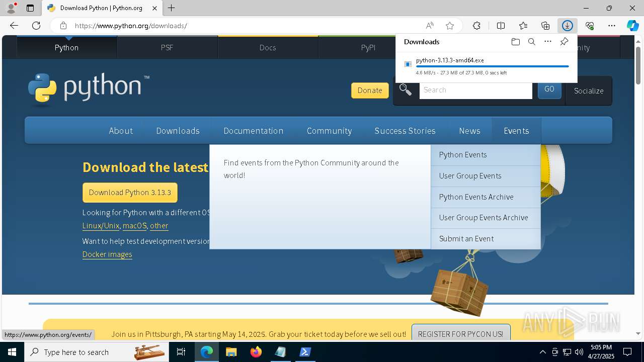Click the profile avatar icon
The width and height of the screenshot is (644, 362).
pos(11,8)
